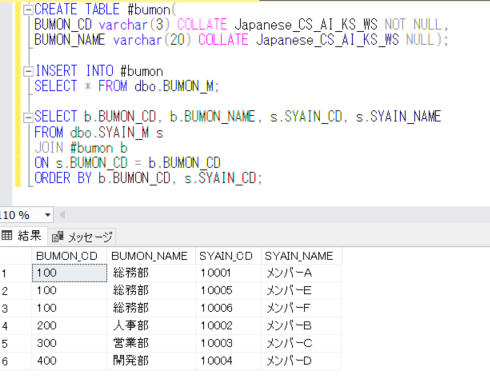Click the 開発部 department name cell
This screenshot has width=490, height=376.
(x=151, y=361)
